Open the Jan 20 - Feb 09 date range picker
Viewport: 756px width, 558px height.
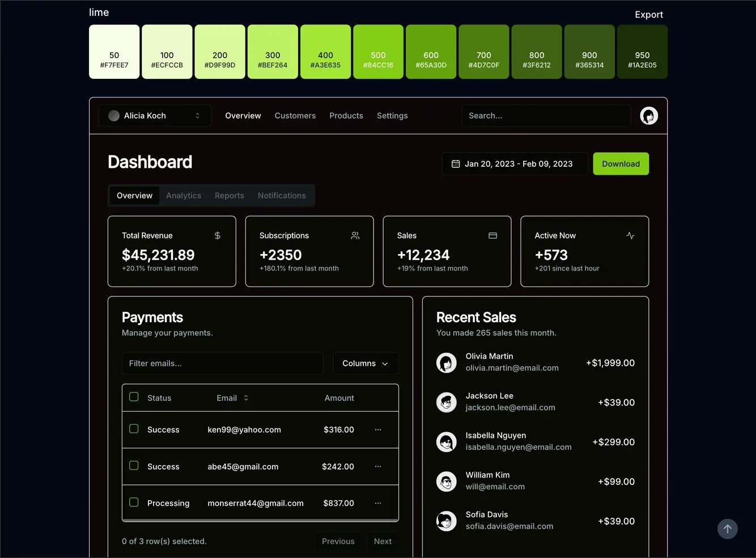coord(515,164)
